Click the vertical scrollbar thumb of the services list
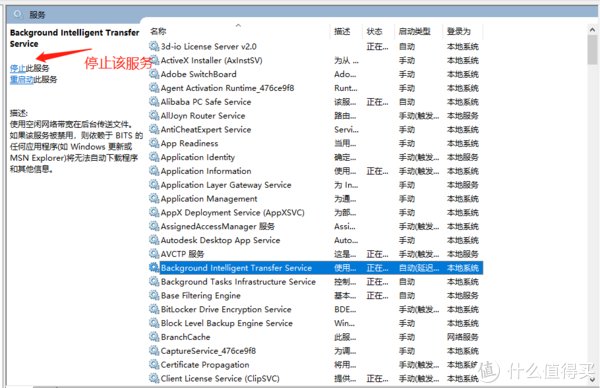This screenshot has height=388, width=600. (x=592, y=49)
